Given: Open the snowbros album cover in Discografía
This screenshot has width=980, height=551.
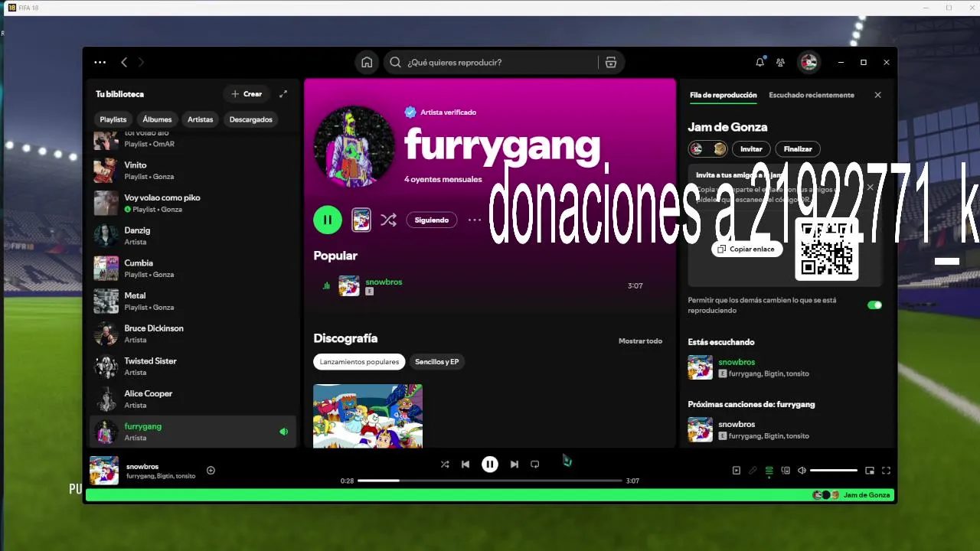Looking at the screenshot, I should pos(367,416).
